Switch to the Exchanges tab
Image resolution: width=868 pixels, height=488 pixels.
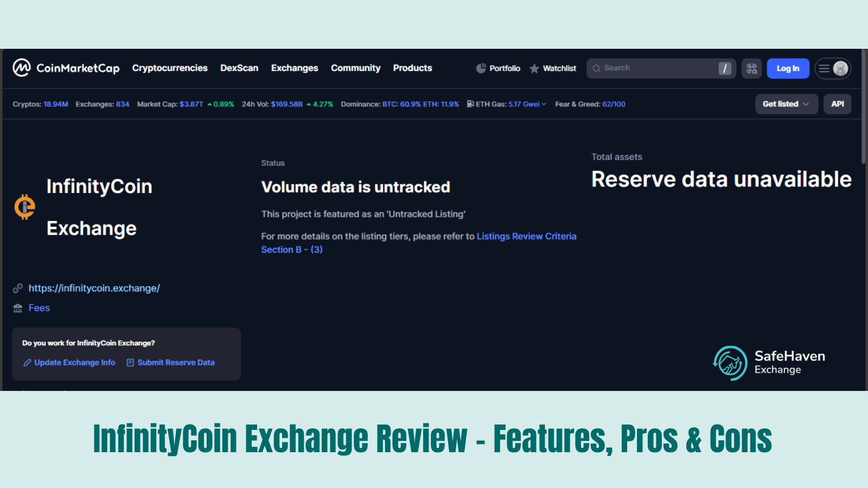tap(295, 68)
